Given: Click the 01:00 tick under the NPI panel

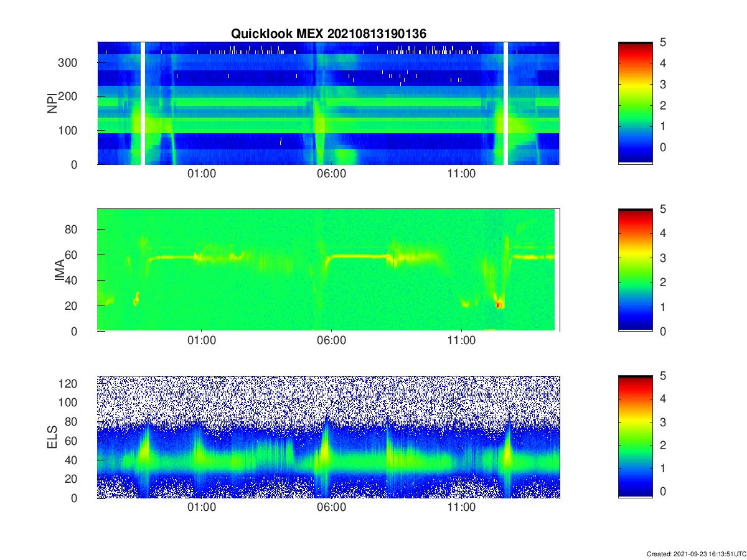Looking at the screenshot, I should click(202, 174).
